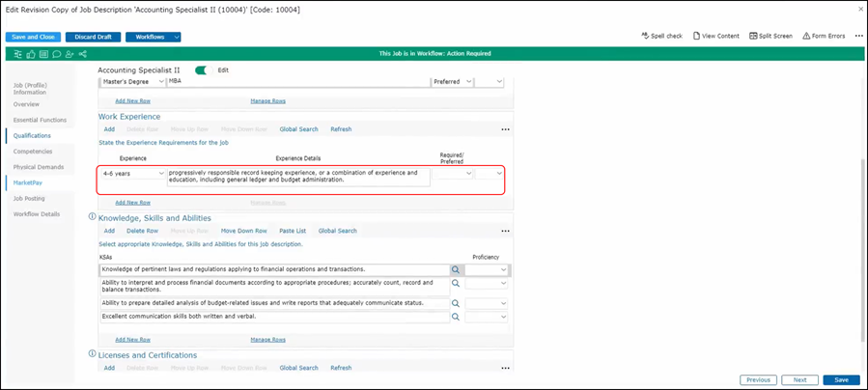This screenshot has height=390, width=868.
Task: Run Spell check from top toolbar
Action: [x=661, y=36]
